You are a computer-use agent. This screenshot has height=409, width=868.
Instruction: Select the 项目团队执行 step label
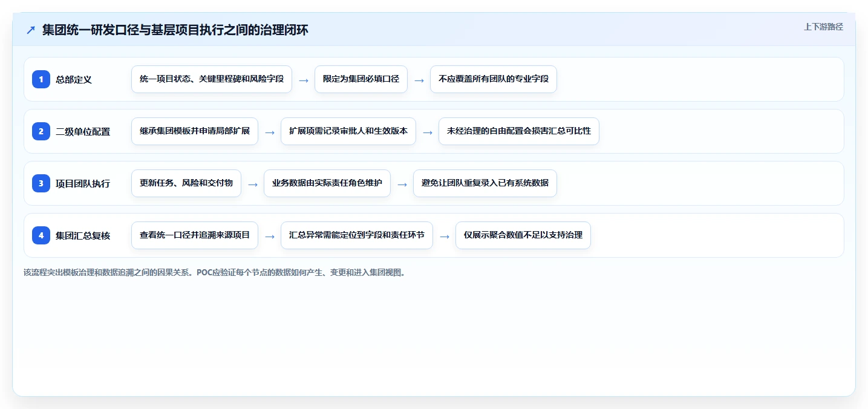point(83,183)
